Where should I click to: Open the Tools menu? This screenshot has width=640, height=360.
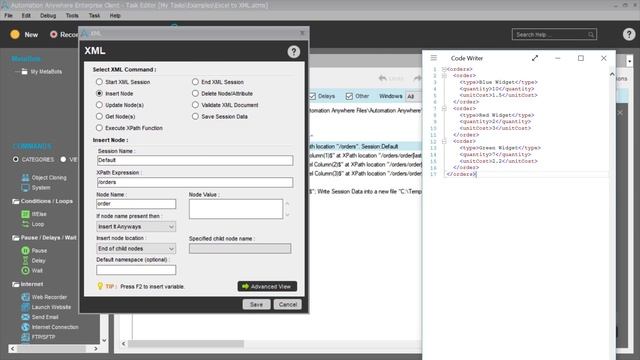72,16
